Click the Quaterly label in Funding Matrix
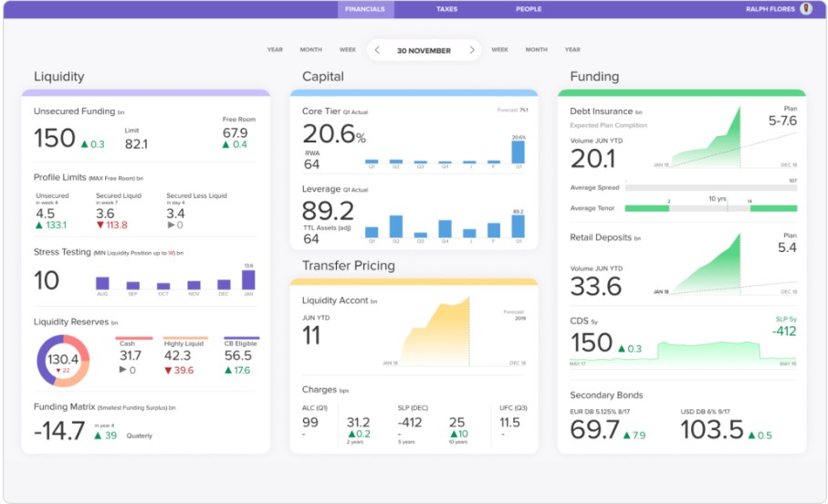 (140, 436)
